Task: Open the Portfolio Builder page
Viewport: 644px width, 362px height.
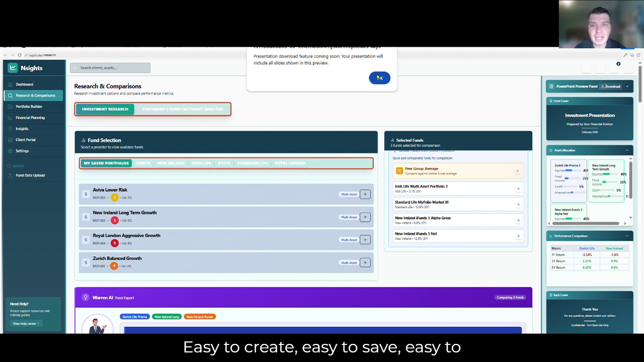Action: (x=29, y=107)
